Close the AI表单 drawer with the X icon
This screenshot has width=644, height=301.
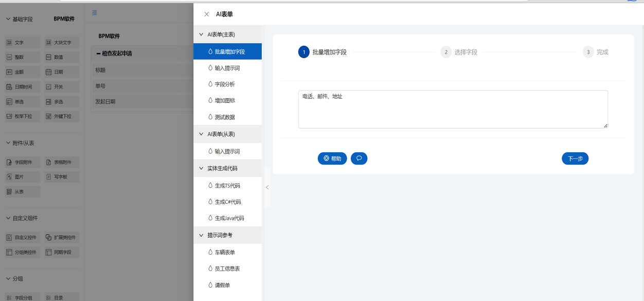point(207,14)
